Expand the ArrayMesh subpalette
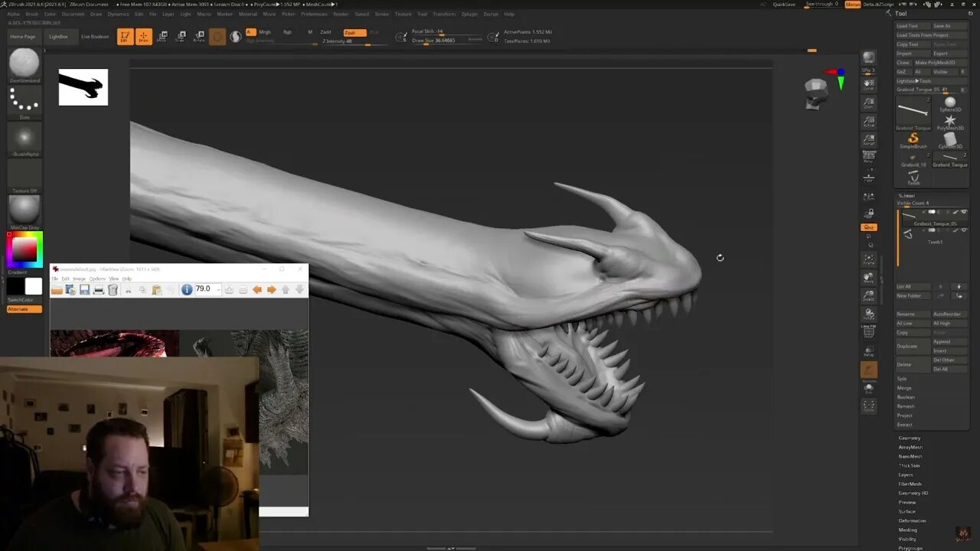Viewport: 980px width, 551px height. coord(910,447)
